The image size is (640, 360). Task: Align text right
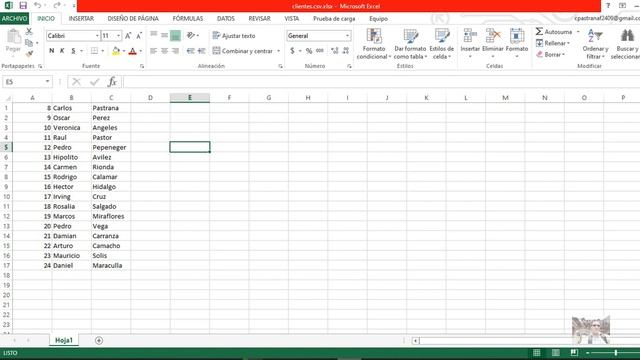[175, 51]
